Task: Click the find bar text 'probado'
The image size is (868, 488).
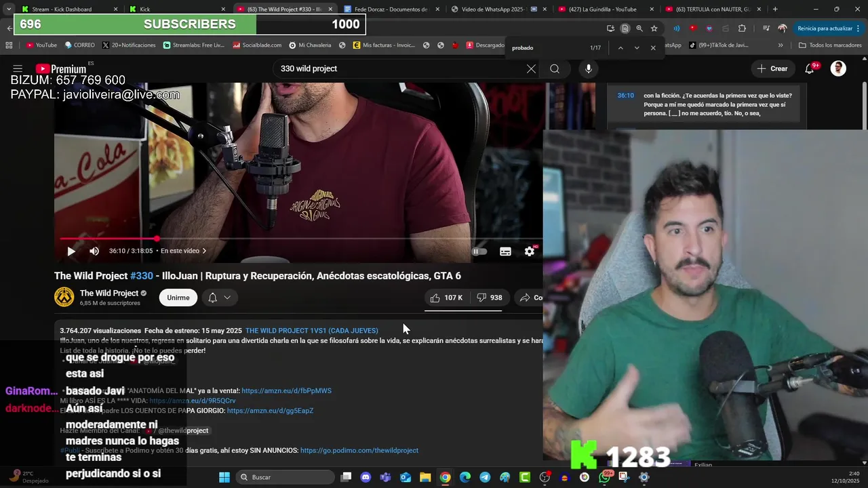Action: point(522,48)
